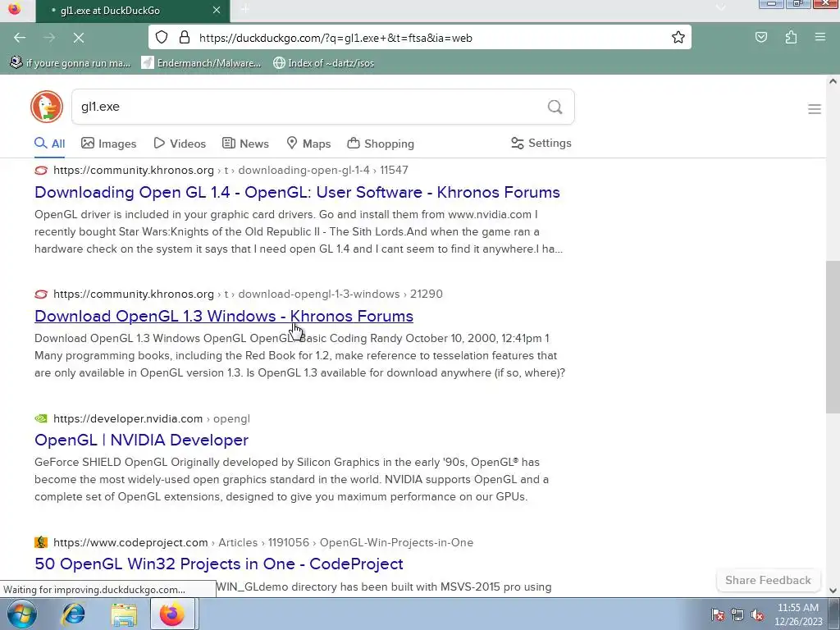840x630 pixels.
Task: Open Download OpenGL 1.3 Windows result
Action: pyautogui.click(x=224, y=316)
